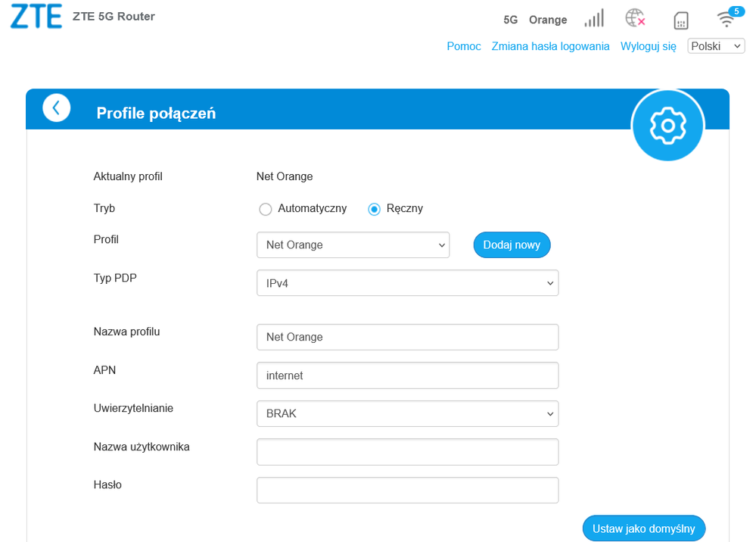The height and width of the screenshot is (542, 756).
Task: Click the internet globe icon with red X
Action: click(636, 17)
